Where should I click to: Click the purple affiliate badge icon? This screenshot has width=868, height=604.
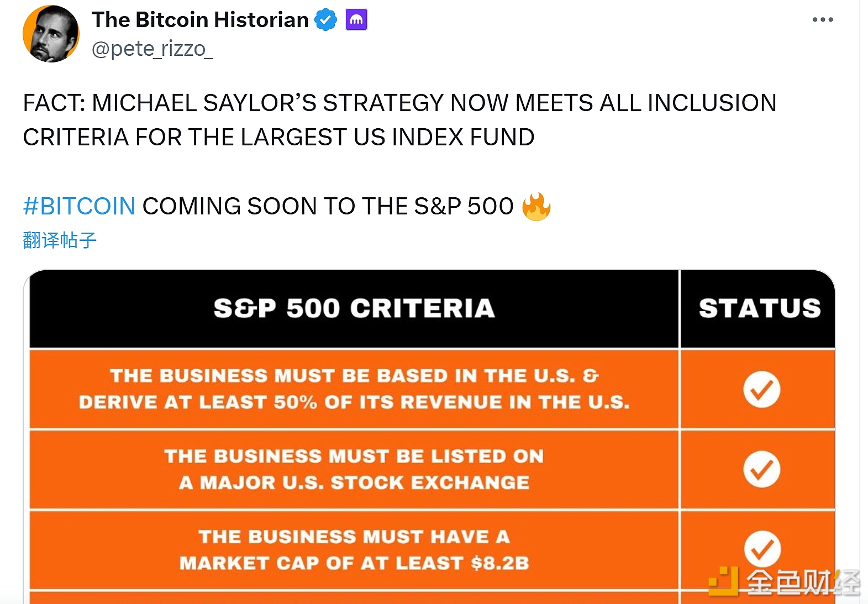[356, 20]
